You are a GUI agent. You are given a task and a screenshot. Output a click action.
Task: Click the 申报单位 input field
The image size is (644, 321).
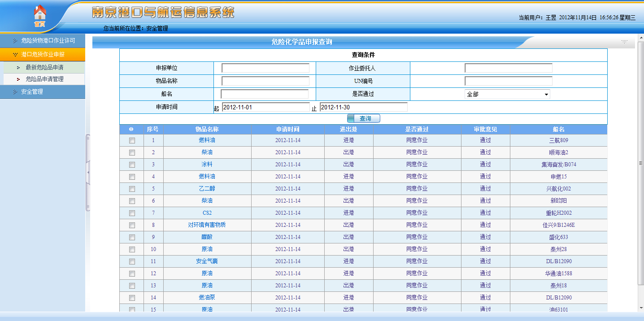point(265,68)
